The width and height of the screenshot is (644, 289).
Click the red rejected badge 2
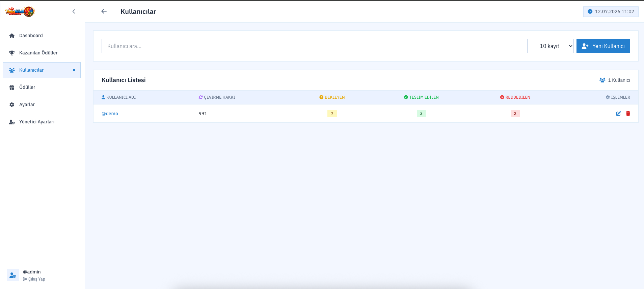click(x=515, y=114)
